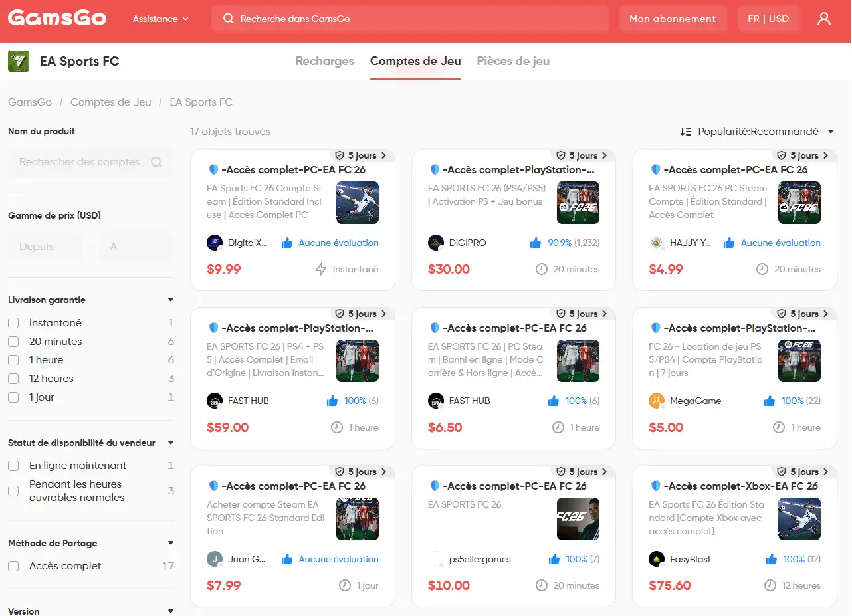This screenshot has height=616, width=852.
Task: Click the clock icon on $30.00 card
Action: 542,269
